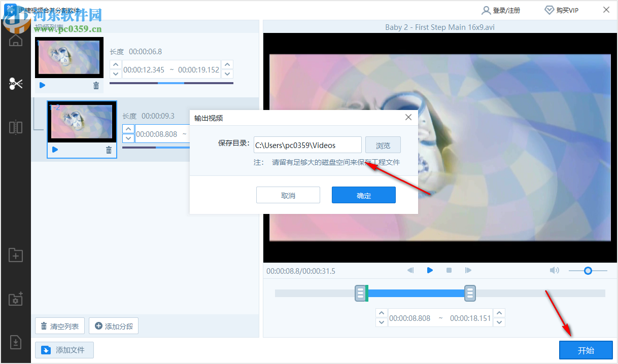Click the 00:00:08.8/00:00:31.5 time readout

pos(301,271)
